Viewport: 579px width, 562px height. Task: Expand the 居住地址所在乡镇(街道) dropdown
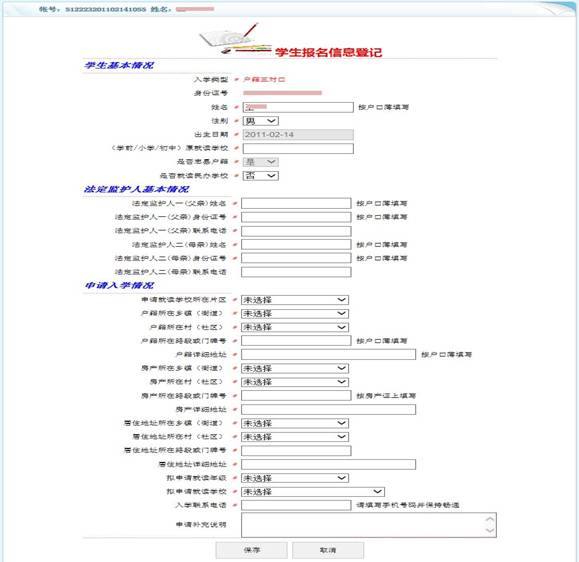click(x=295, y=423)
